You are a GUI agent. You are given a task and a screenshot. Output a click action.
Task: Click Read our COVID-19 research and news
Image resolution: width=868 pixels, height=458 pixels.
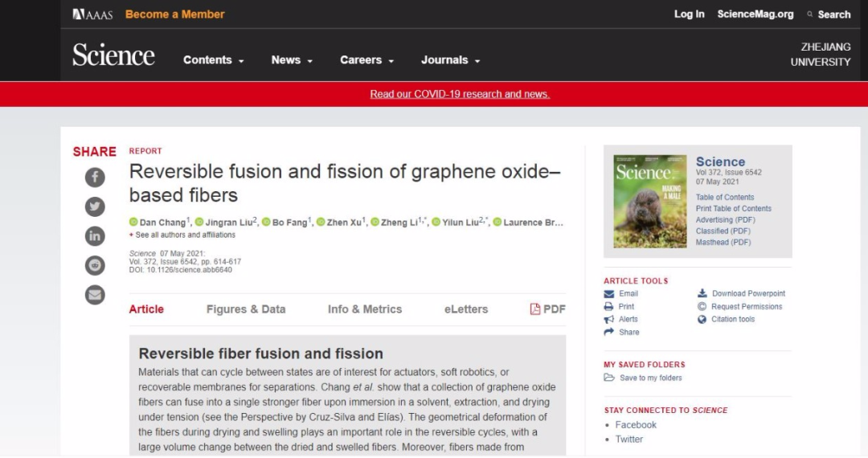[460, 94]
